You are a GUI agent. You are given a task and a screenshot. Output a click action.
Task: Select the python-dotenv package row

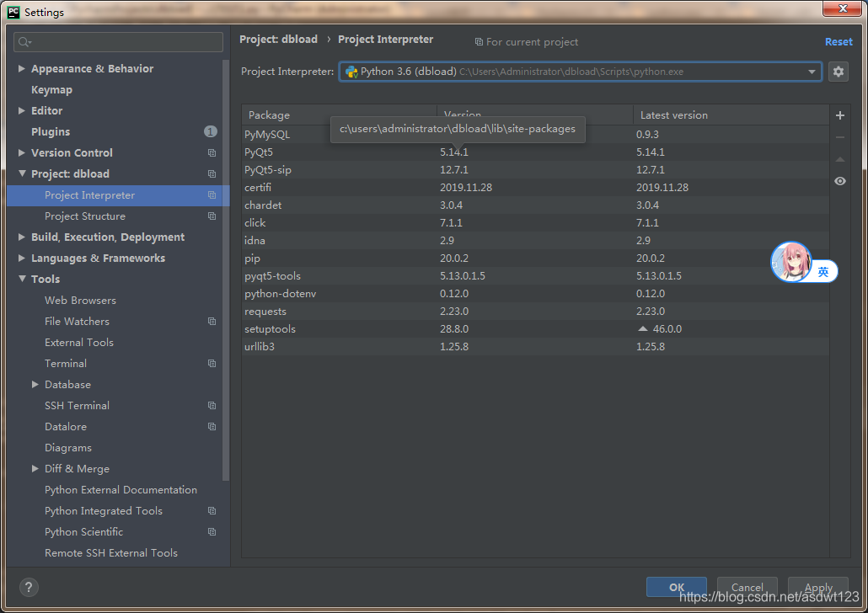point(535,293)
